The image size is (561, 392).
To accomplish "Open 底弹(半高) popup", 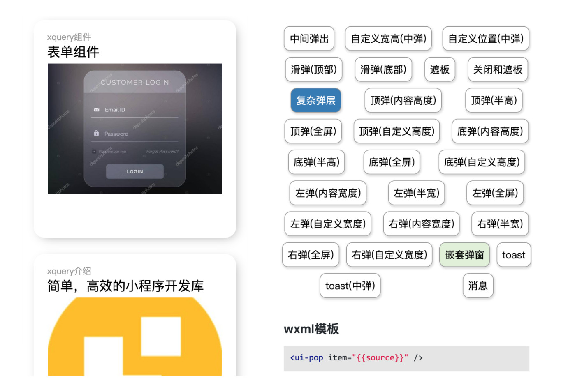I will pyautogui.click(x=316, y=162).
